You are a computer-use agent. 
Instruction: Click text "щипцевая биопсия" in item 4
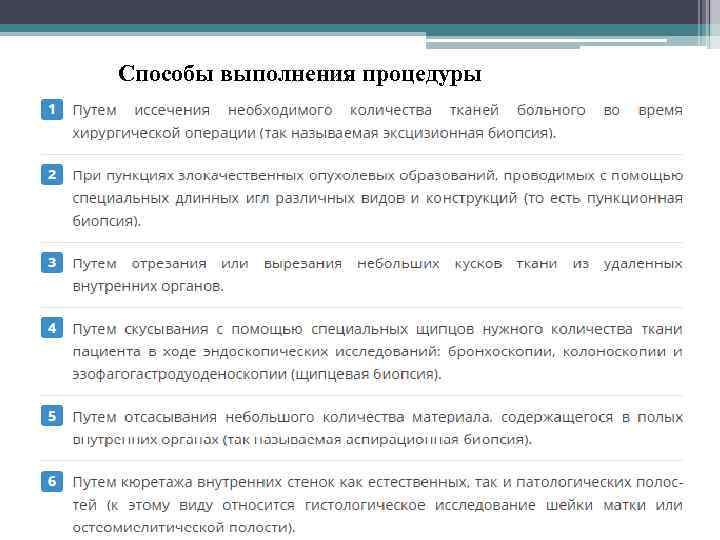pyautogui.click(x=365, y=374)
